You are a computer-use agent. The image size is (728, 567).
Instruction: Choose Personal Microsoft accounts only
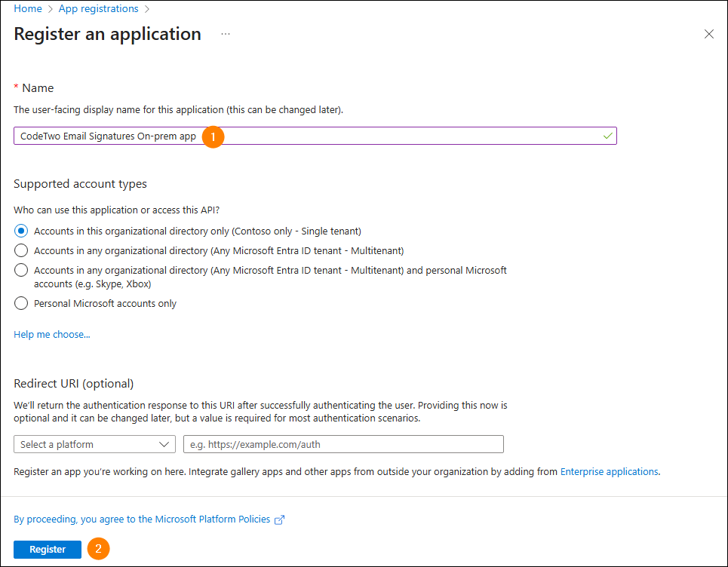21,303
